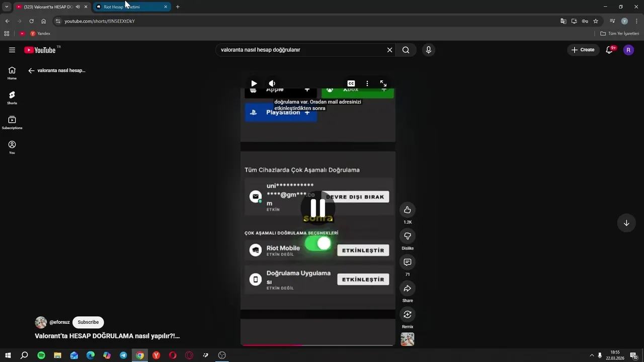644x362 pixels.
Task: Remix this Short
Action: point(408,314)
